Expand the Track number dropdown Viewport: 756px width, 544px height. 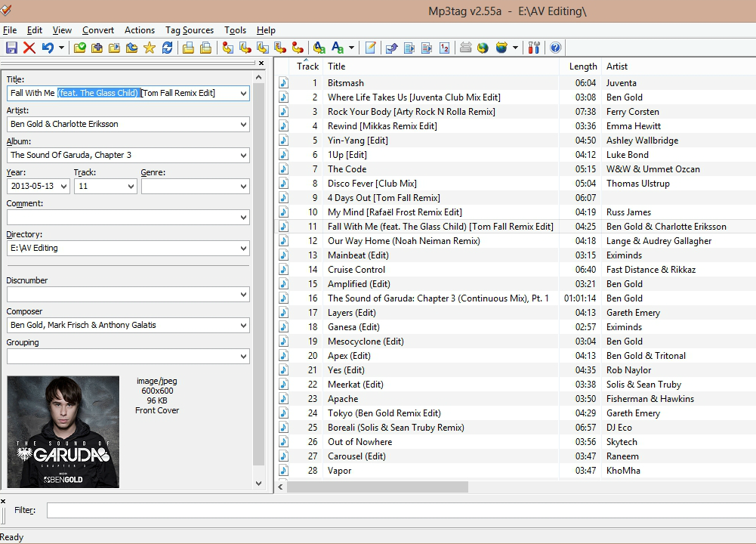[x=131, y=186]
